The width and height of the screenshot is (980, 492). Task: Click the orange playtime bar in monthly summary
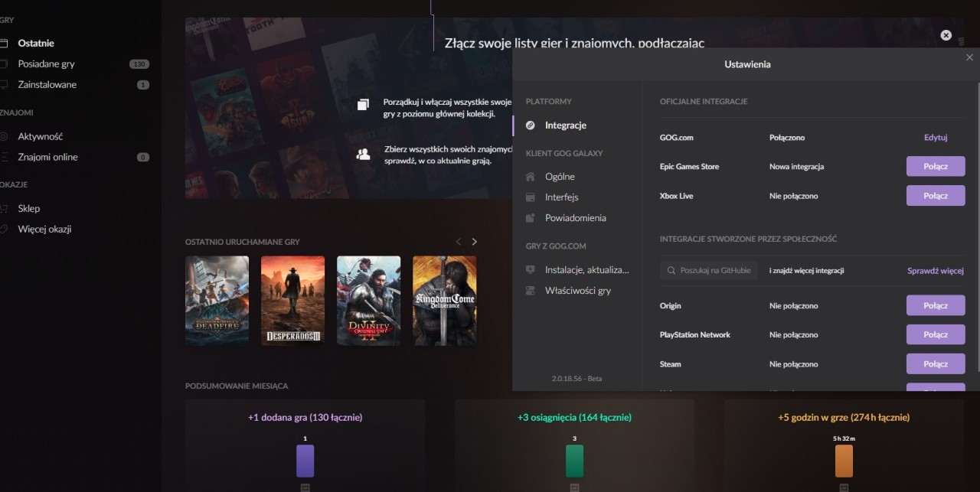click(844, 461)
